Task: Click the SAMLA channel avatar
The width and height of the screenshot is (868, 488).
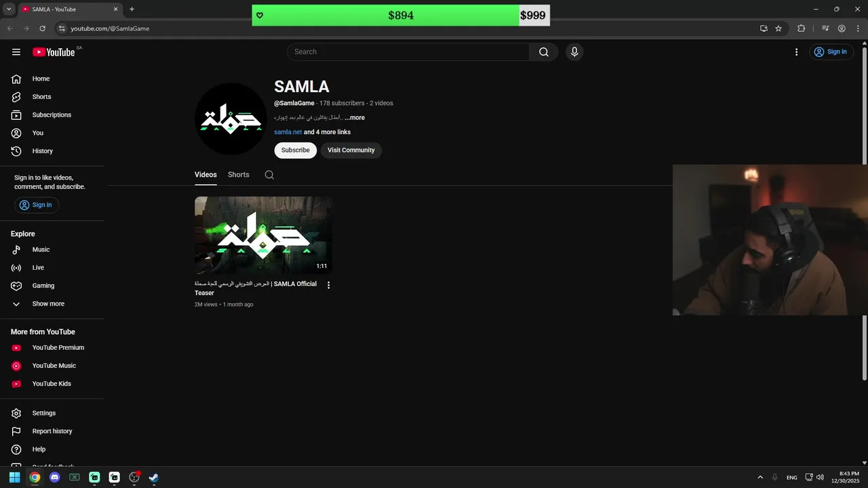Action: [x=231, y=119]
